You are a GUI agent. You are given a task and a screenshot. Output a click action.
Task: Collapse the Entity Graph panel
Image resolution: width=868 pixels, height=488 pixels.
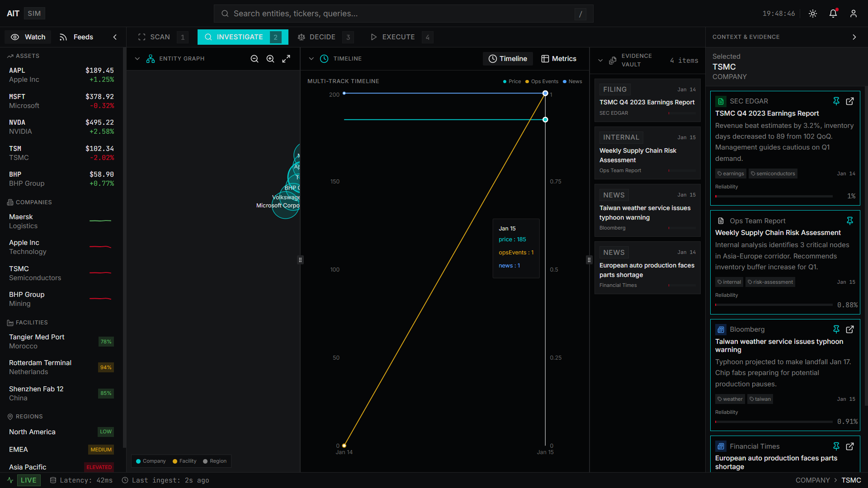[x=137, y=59]
